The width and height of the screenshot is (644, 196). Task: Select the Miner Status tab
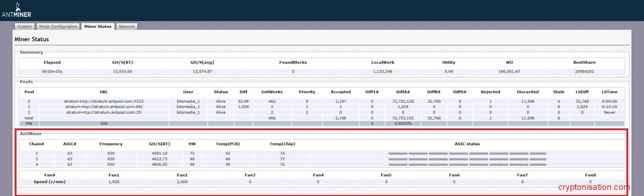point(98,26)
